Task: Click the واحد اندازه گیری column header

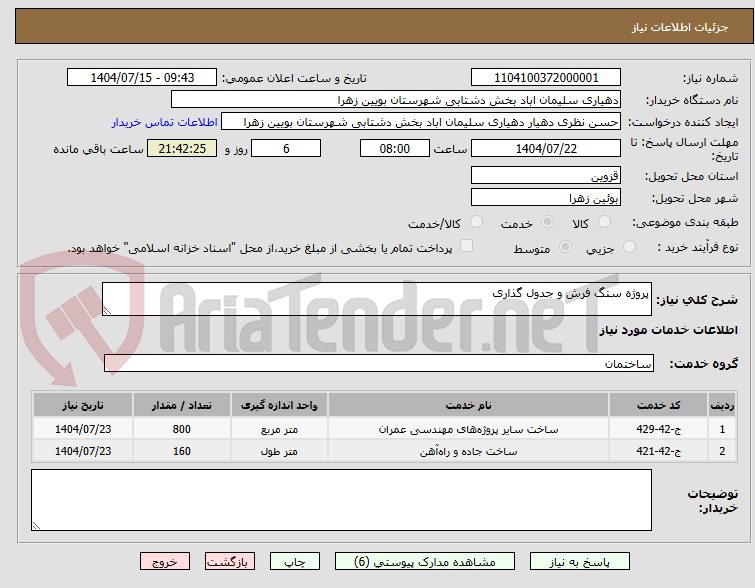Action: tap(279, 405)
